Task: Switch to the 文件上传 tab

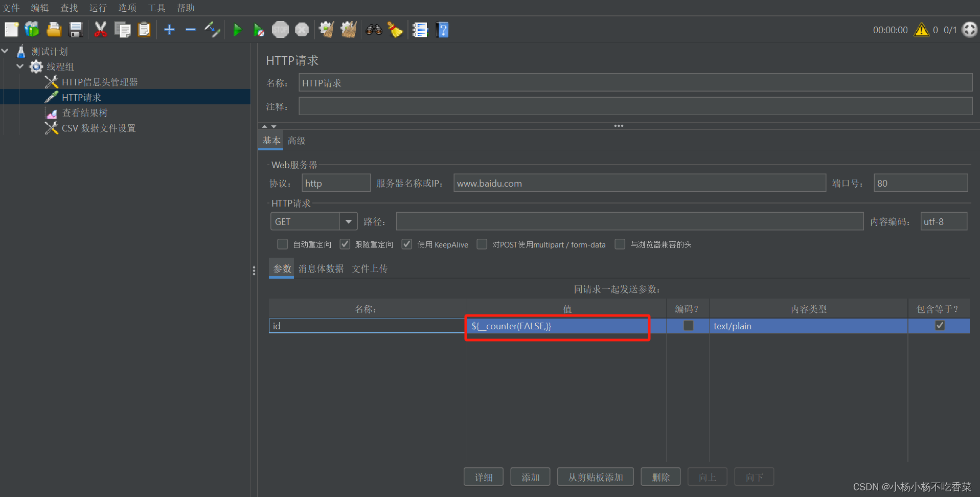Action: coord(370,269)
